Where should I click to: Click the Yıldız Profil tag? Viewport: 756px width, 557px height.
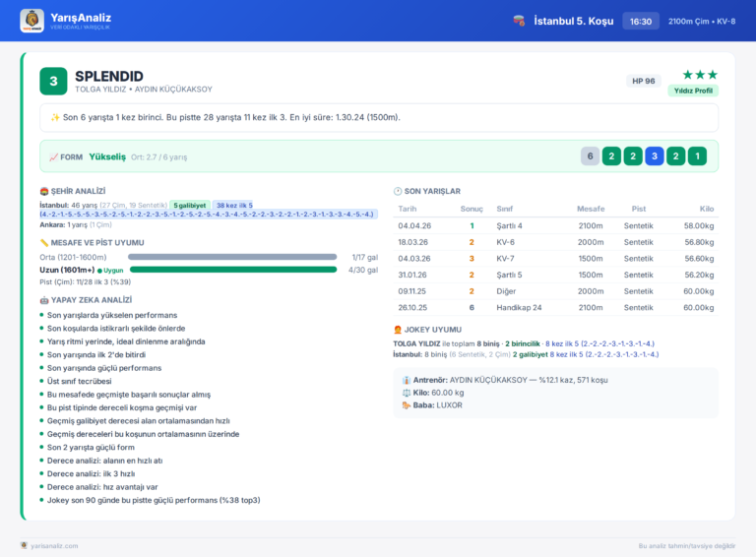coord(693,91)
